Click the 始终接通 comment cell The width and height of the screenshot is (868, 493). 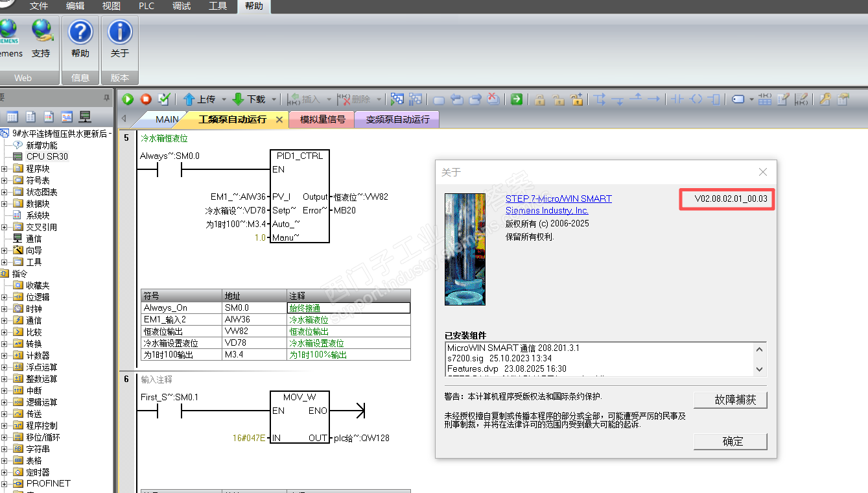coord(349,308)
